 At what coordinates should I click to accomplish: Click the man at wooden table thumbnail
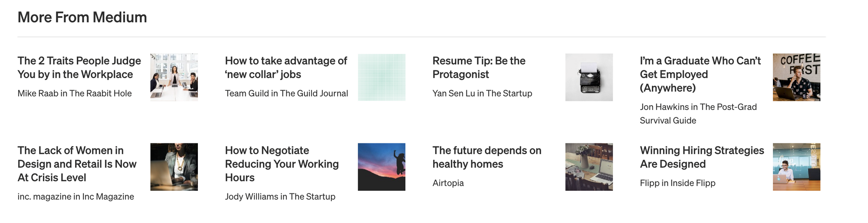pos(796,167)
